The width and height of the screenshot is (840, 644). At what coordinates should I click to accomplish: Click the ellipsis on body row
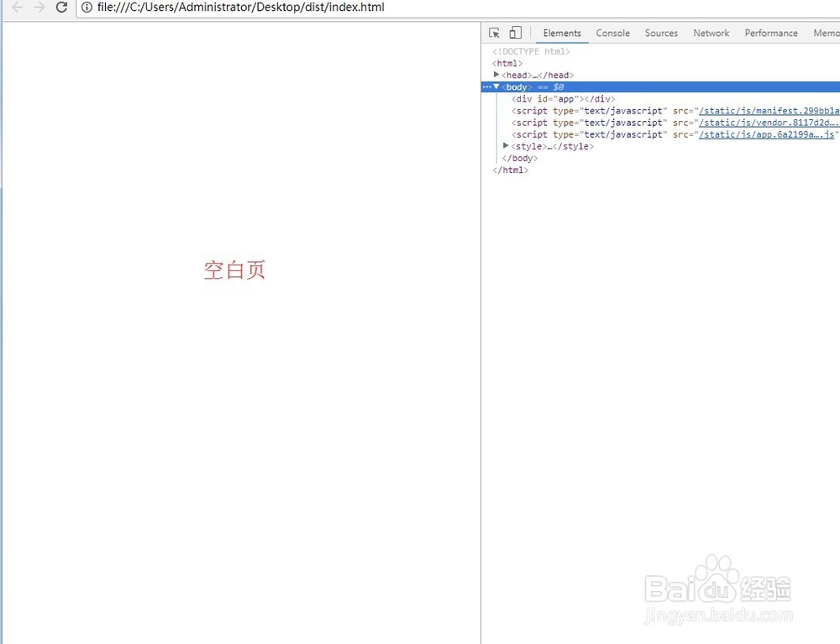point(486,86)
